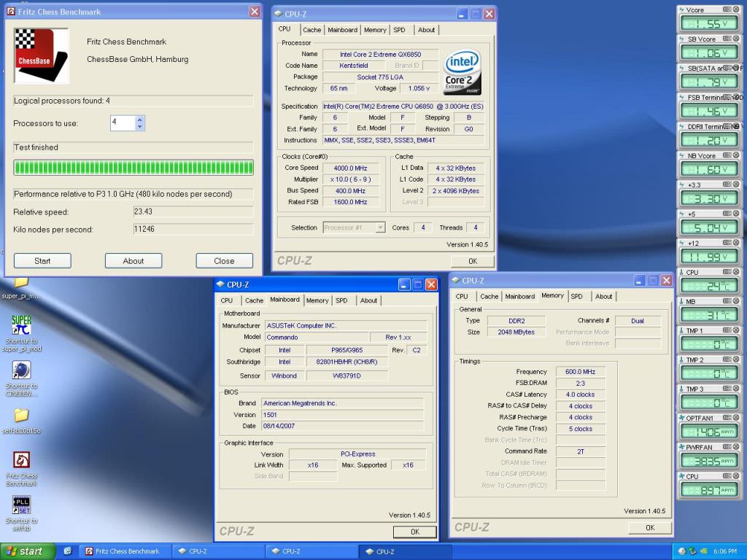Open the Processor #1 selection dropdown
Screen dimensions: 747x560
point(380,227)
